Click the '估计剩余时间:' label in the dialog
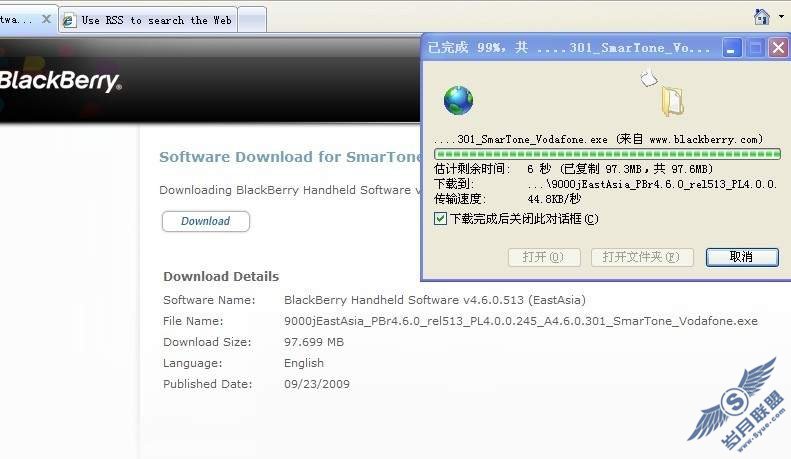 pyautogui.click(x=473, y=169)
